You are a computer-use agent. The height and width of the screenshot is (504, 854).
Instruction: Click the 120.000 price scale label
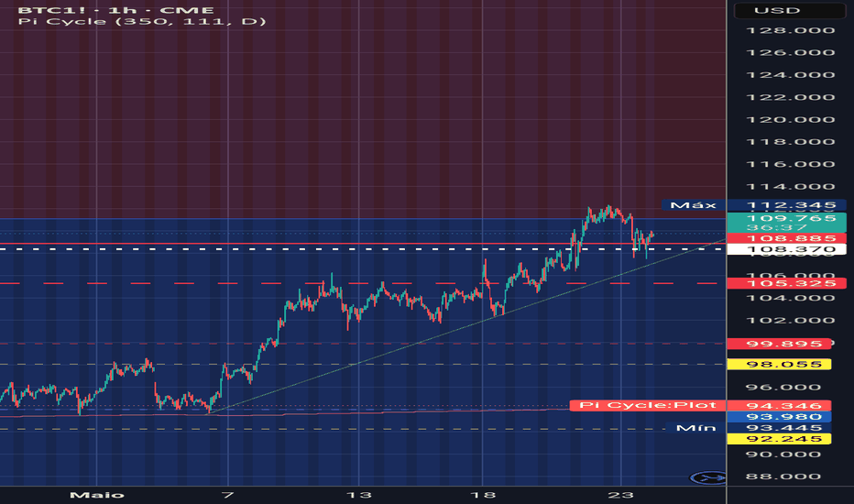click(790, 120)
